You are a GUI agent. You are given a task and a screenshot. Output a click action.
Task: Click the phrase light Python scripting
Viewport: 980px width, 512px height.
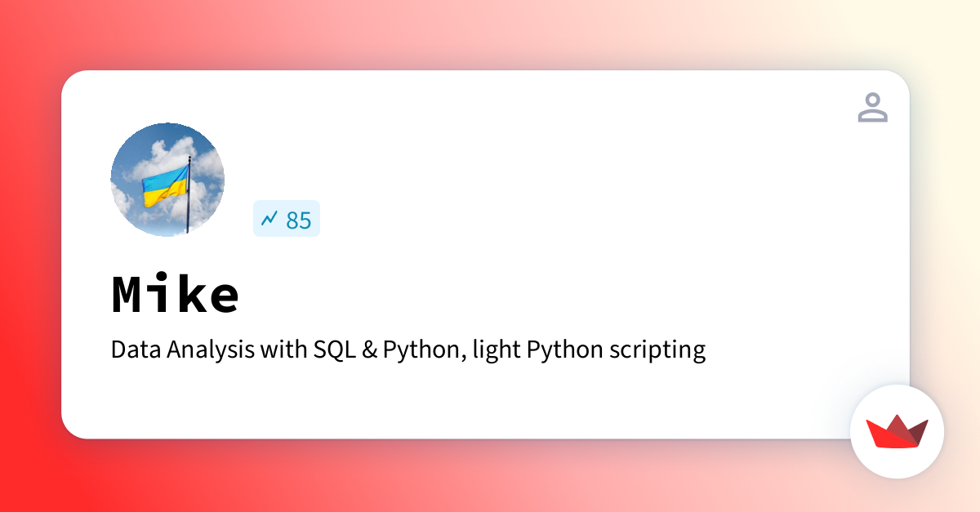click(x=588, y=349)
